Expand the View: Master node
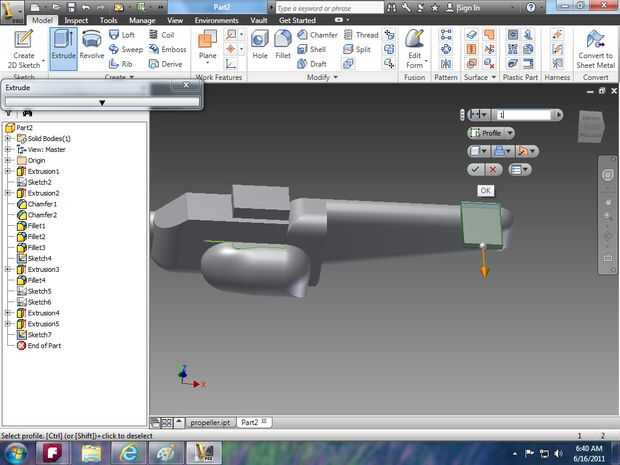The width and height of the screenshot is (620, 465). [8, 149]
